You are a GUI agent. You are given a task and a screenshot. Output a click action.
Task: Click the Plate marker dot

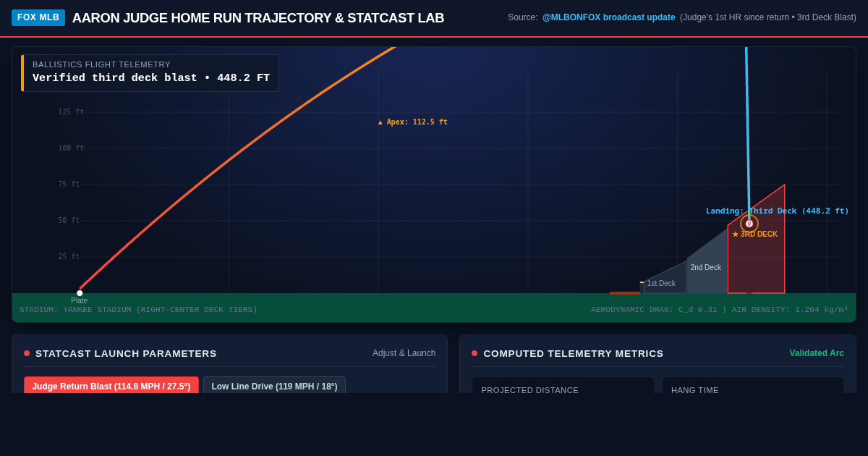(80, 293)
